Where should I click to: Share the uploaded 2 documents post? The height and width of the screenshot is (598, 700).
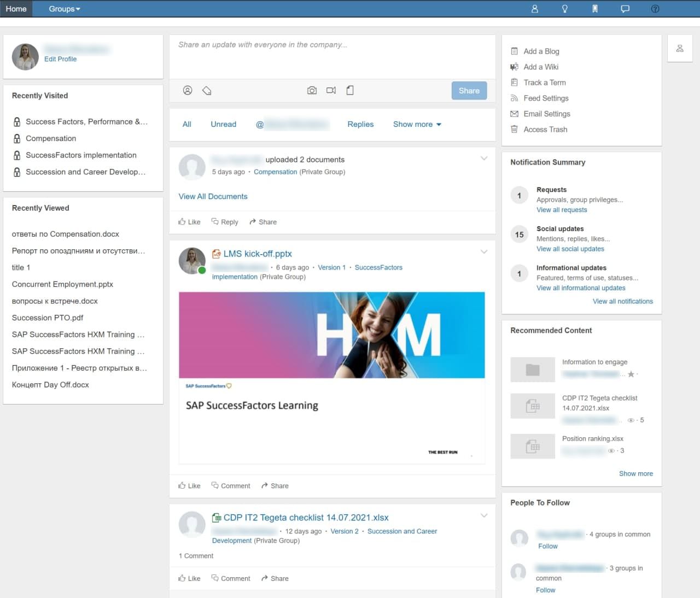[x=263, y=222]
